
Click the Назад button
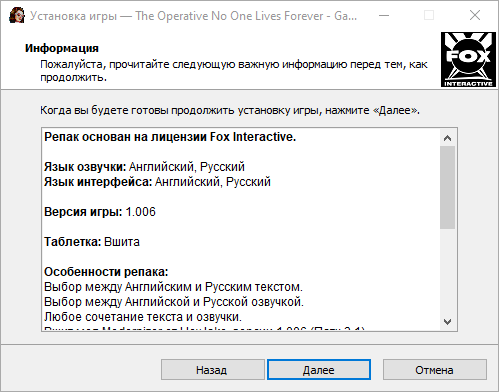coord(213,370)
